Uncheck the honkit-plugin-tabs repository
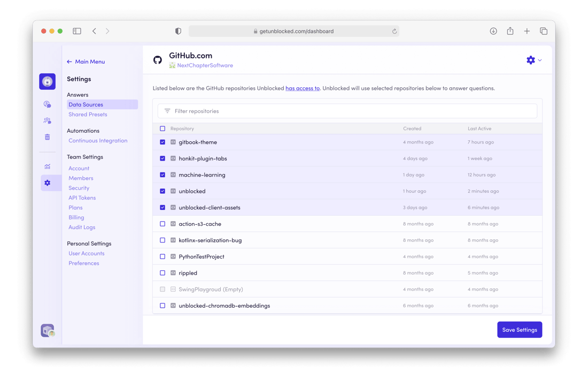 [x=163, y=158]
